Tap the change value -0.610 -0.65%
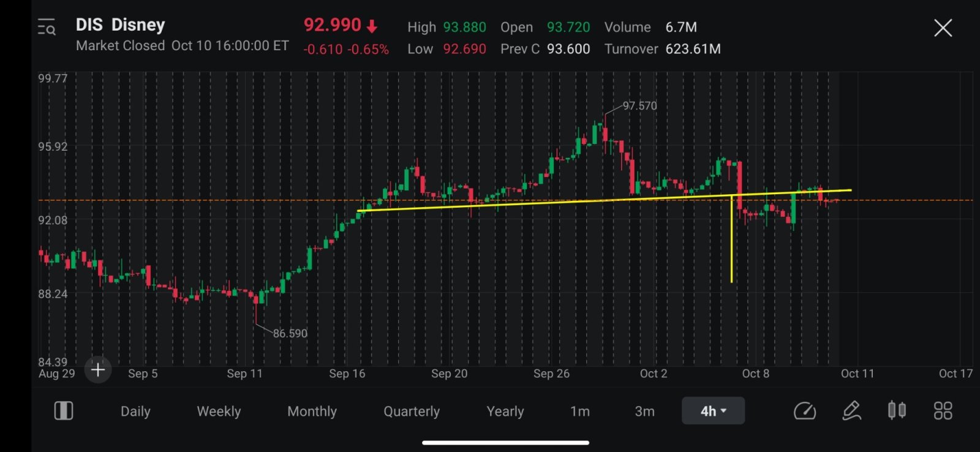This screenshot has width=980, height=452. (346, 50)
